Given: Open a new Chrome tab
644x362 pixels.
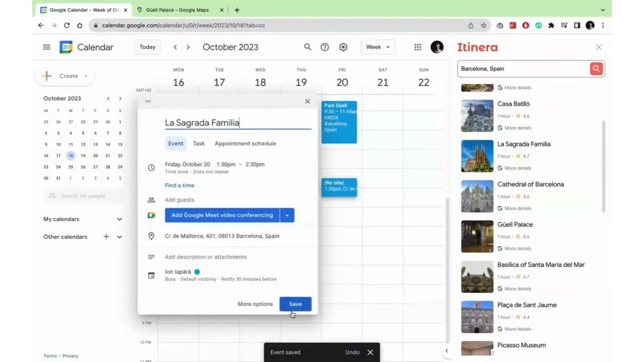Looking at the screenshot, I should coord(237,10).
